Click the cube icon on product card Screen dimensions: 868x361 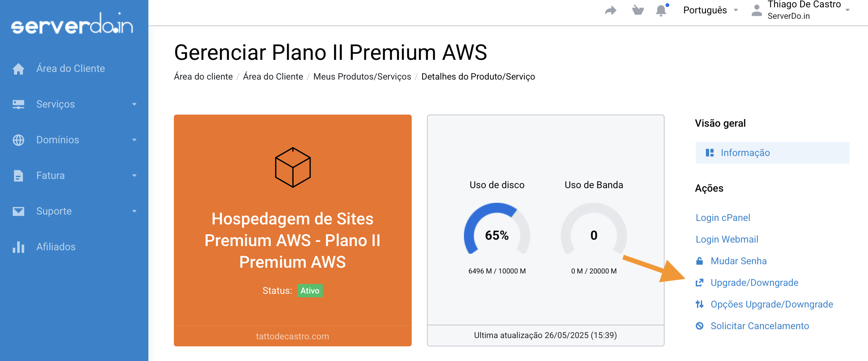point(293,167)
